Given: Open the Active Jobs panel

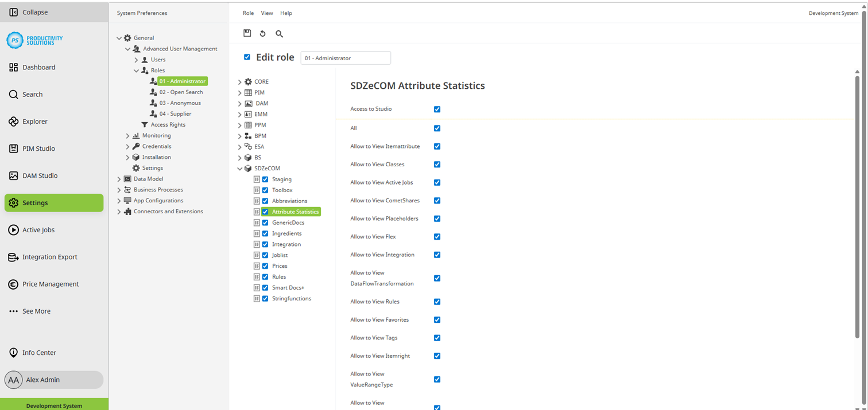Looking at the screenshot, I should tap(39, 229).
